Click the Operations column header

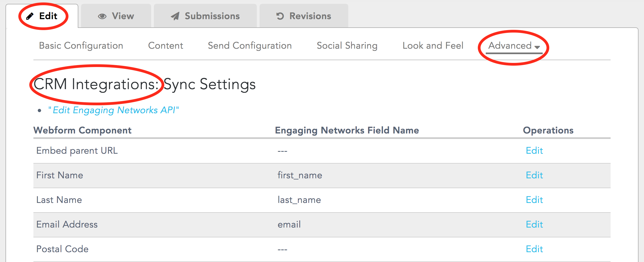548,130
